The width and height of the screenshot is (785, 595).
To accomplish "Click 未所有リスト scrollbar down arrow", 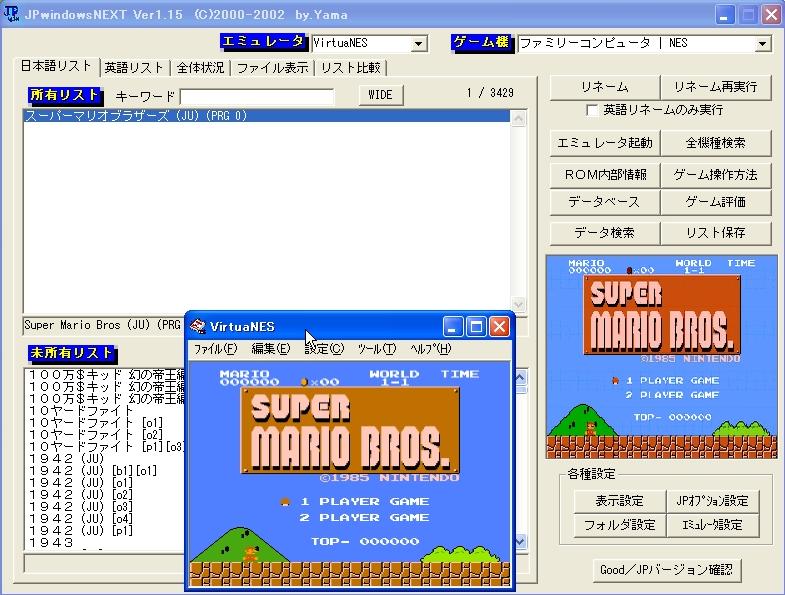I will 520,541.
